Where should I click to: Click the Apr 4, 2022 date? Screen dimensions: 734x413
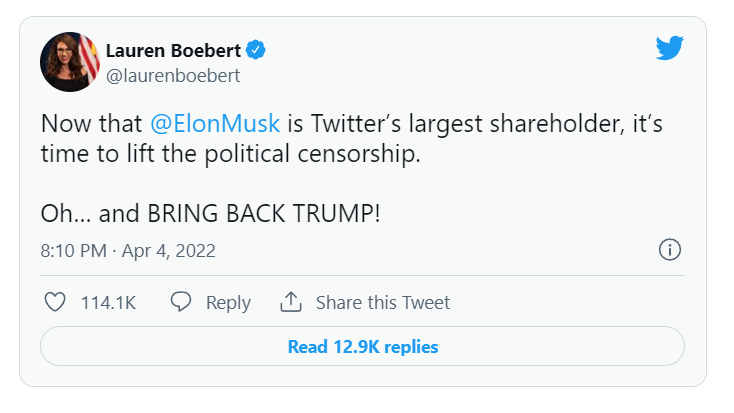(x=170, y=250)
